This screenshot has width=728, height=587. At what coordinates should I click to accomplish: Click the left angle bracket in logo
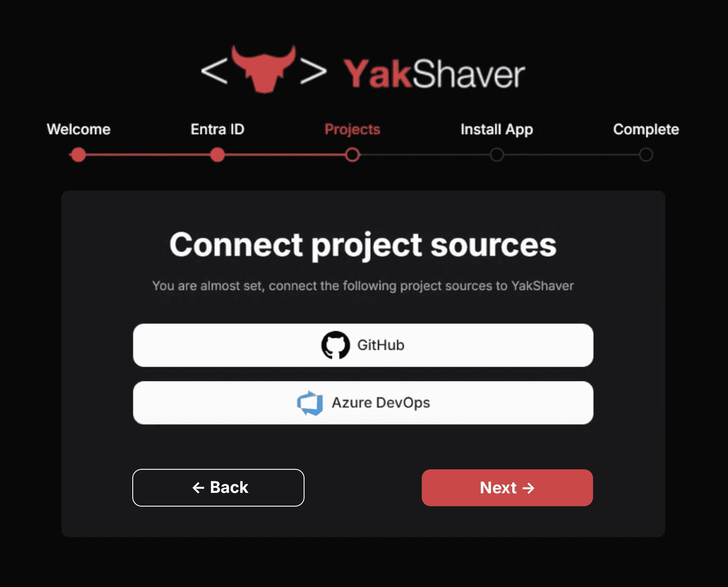tap(214, 71)
